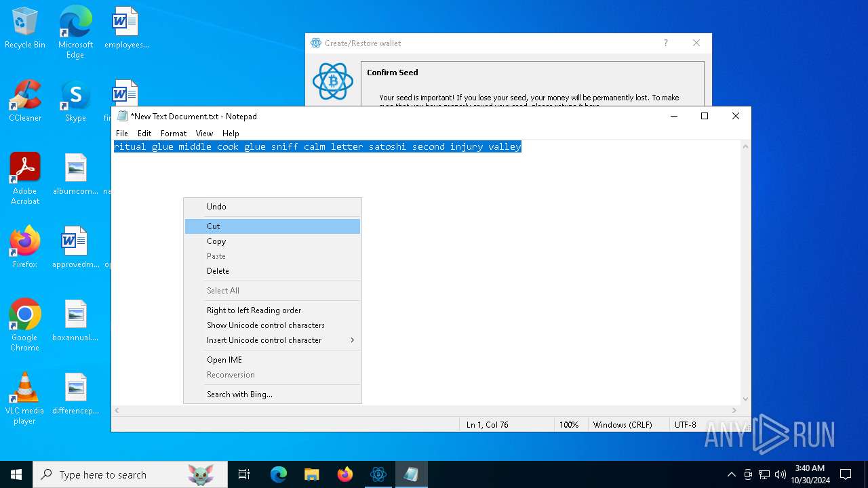Viewport: 868px width, 488px height.
Task: Choose Delete in context menu
Action: point(273,271)
